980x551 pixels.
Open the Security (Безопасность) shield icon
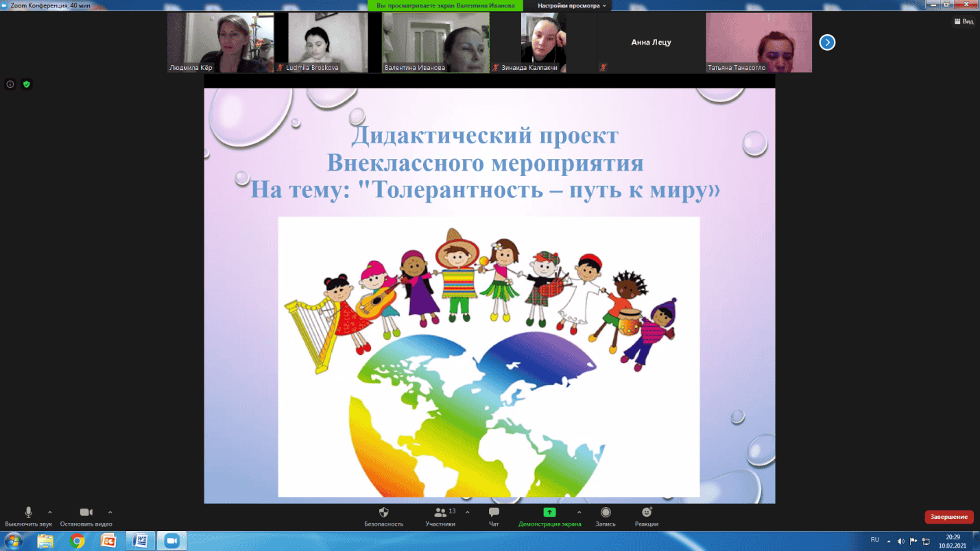point(383,513)
